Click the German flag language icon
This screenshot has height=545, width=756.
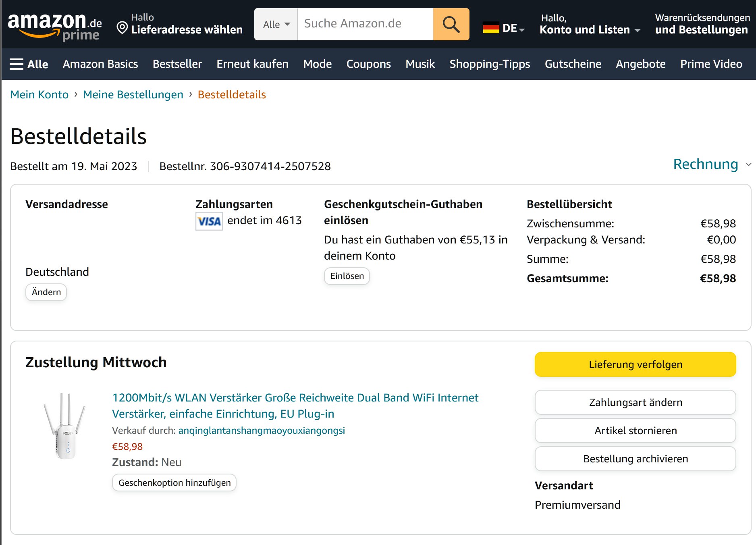[x=490, y=28]
